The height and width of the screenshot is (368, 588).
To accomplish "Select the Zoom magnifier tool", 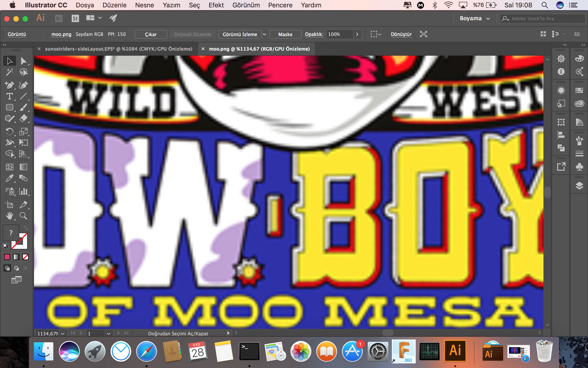I will pyautogui.click(x=24, y=216).
